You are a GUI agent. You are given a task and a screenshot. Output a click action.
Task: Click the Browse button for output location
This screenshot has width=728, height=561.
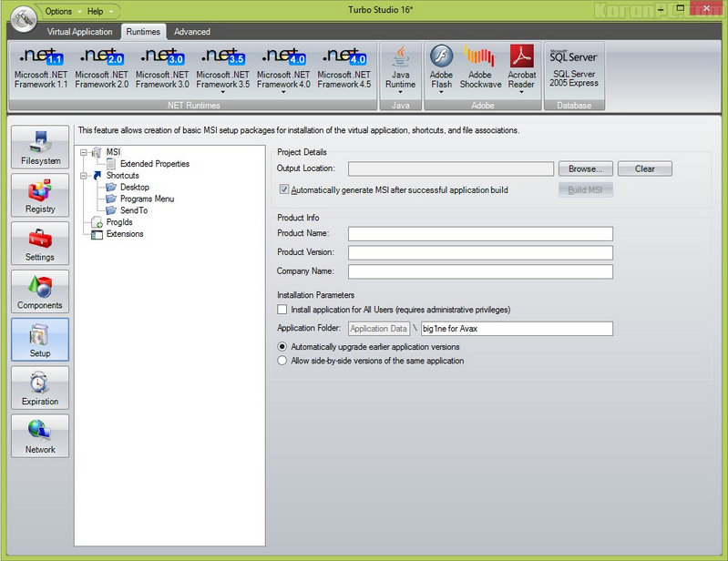click(585, 168)
